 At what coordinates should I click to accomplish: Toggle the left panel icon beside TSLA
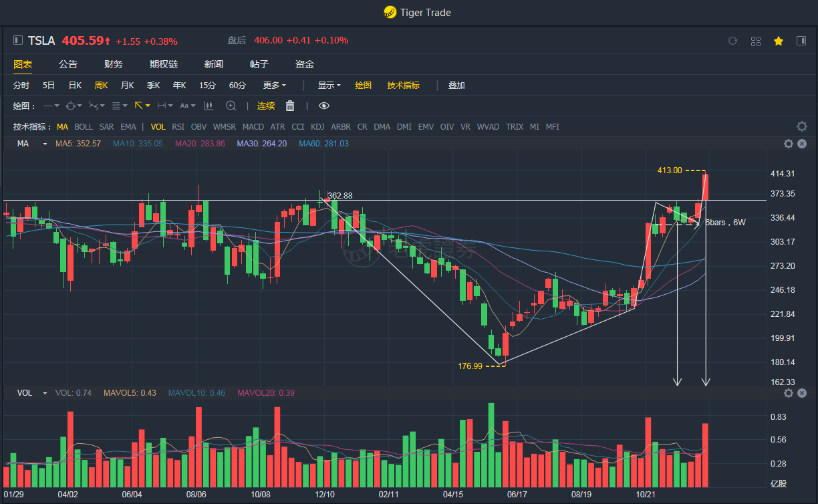tap(18, 41)
